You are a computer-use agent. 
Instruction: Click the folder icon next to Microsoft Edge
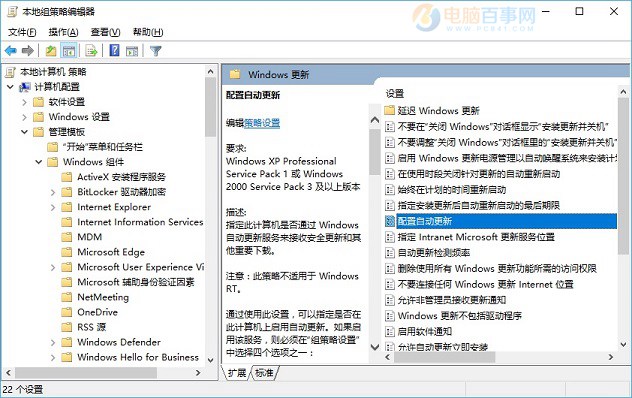click(67, 252)
